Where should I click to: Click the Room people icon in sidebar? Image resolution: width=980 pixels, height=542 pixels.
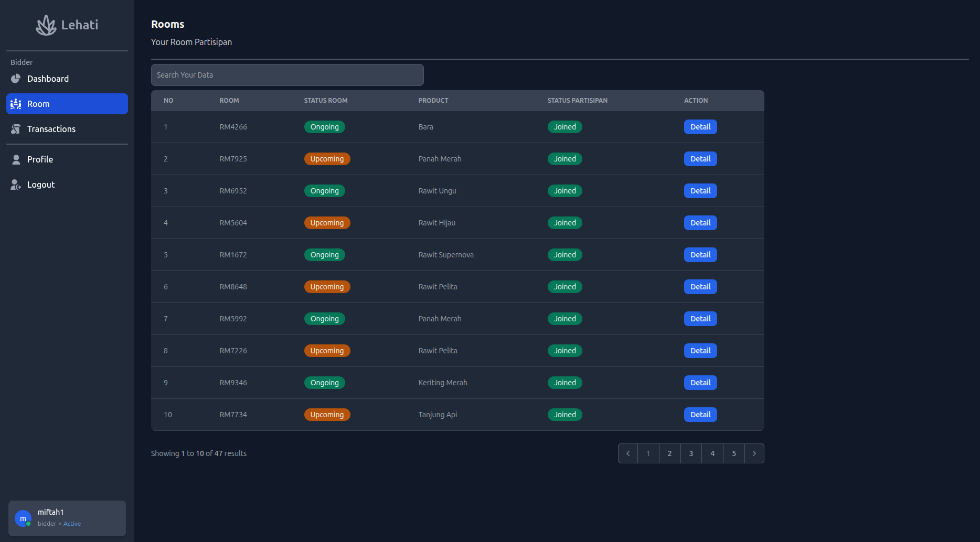coord(16,104)
